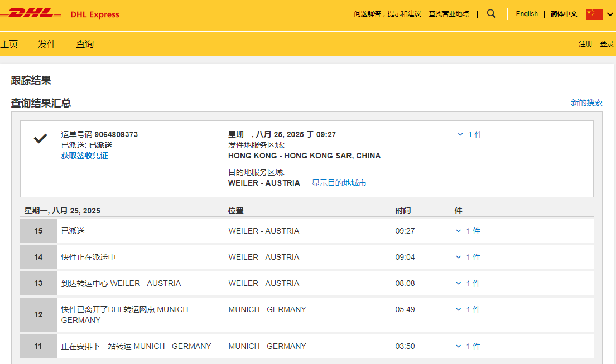Screen dimensions: 616x364
Task: Expand 1 件 for row 12 Munich departure
Action: tap(468, 309)
